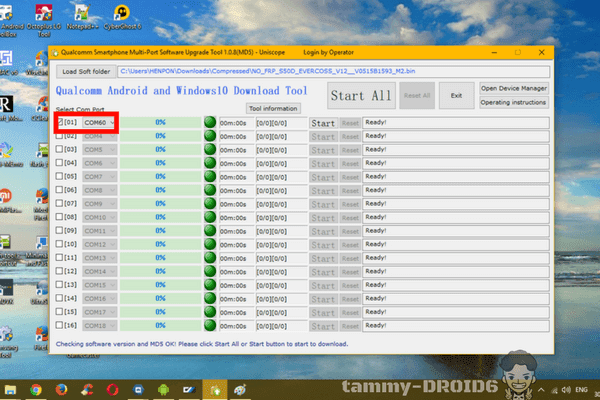Image resolution: width=600 pixels, height=400 pixels.
Task: Click Start button for port 01
Action: tap(323, 123)
